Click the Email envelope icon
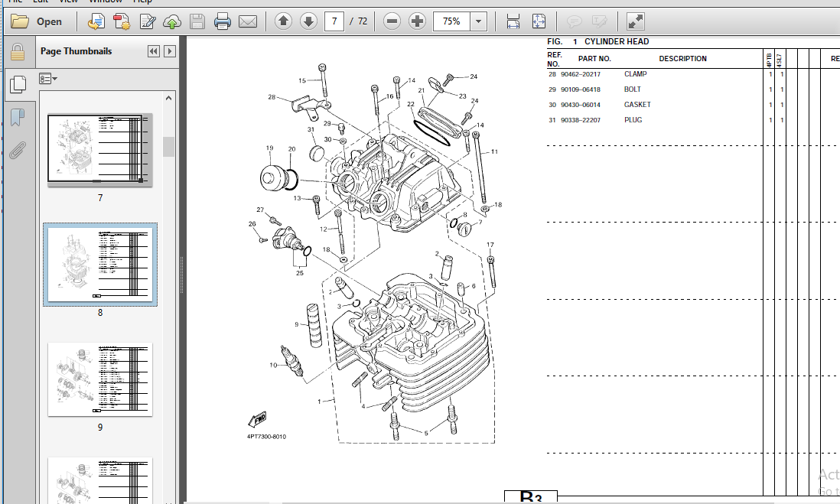The width and height of the screenshot is (840, 504). (x=248, y=21)
